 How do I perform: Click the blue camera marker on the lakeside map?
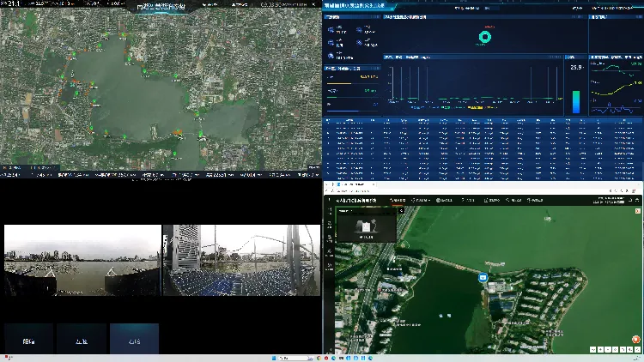pos(483,278)
